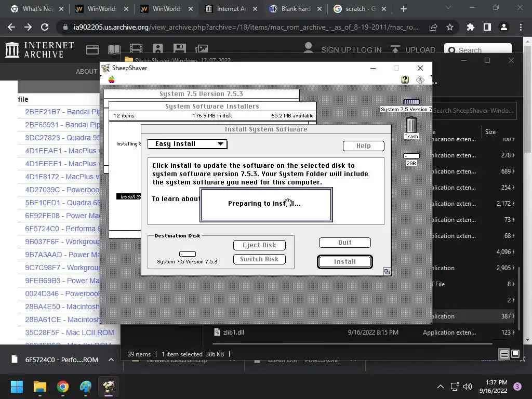Click the Quit button in installer
Screen dimensions: 532x399
tap(345, 242)
